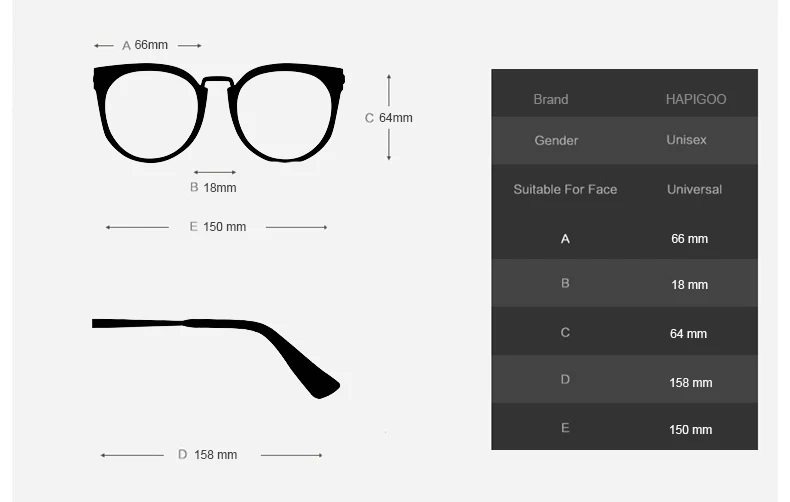Click the Suitable For Face label
The width and height of the screenshot is (790, 502).
click(565, 190)
